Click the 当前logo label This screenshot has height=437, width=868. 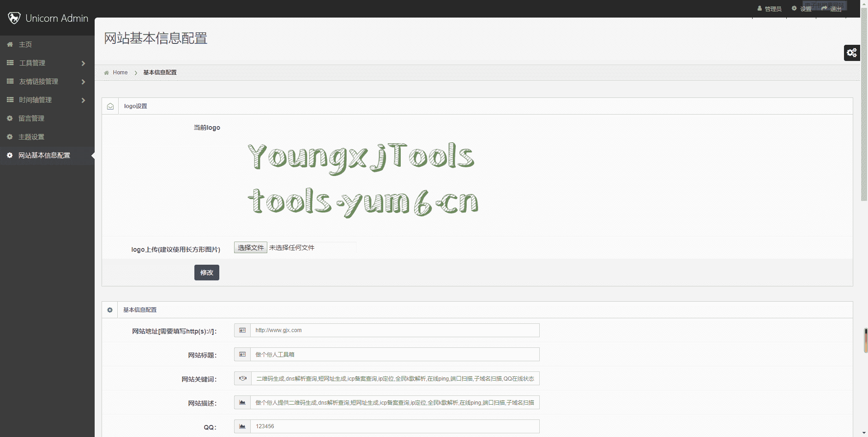pyautogui.click(x=207, y=127)
